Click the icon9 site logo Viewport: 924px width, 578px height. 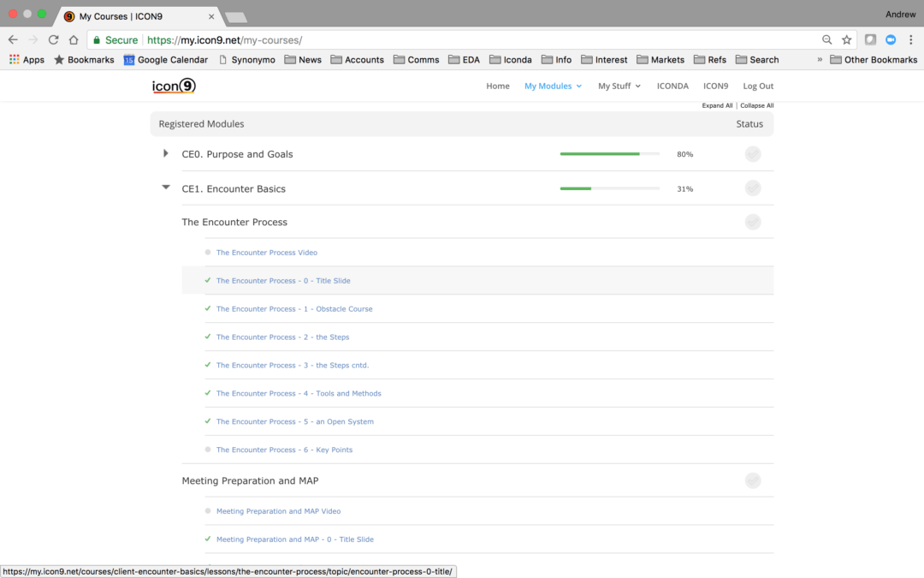175,86
